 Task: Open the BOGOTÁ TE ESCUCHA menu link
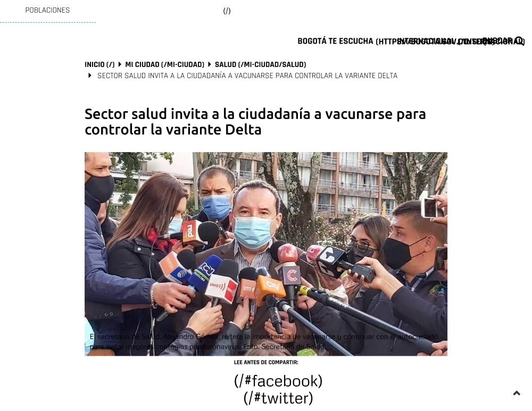335,41
